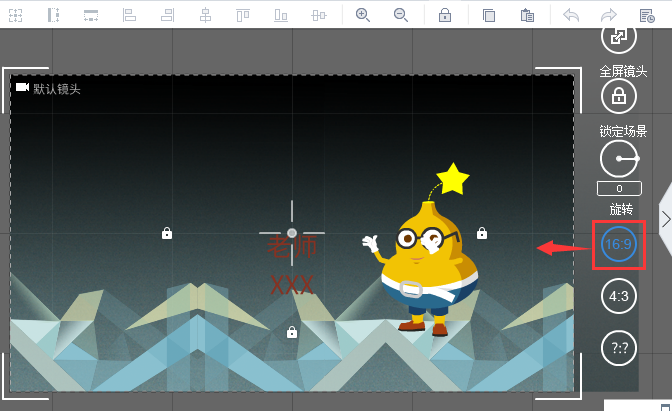Select the 16:9 aspect ratio option
The image size is (672, 411).
(617, 245)
